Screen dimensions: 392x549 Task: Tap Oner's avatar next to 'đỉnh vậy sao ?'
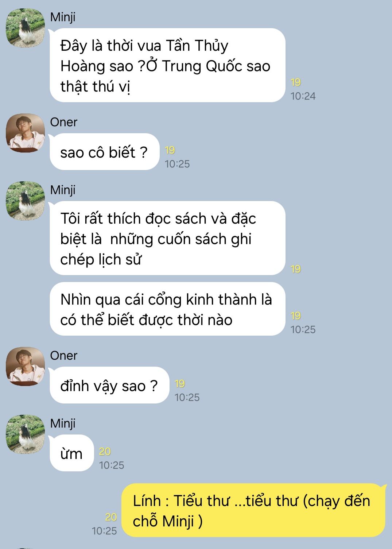tap(25, 366)
